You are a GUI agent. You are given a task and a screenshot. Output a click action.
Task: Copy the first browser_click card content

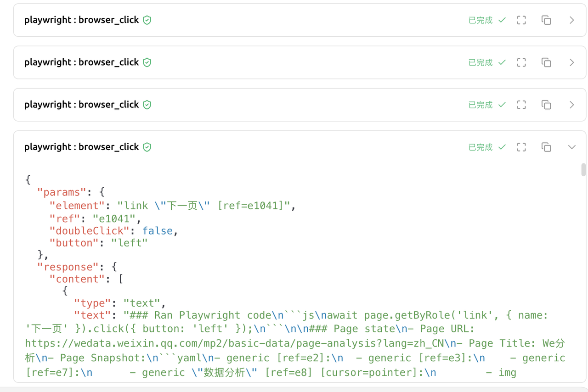(x=546, y=20)
